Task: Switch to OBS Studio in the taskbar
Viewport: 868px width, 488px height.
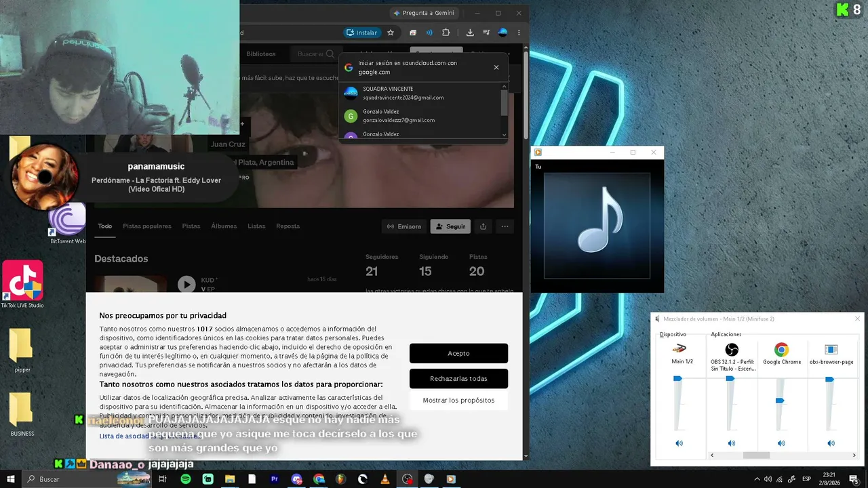Action: [x=407, y=479]
